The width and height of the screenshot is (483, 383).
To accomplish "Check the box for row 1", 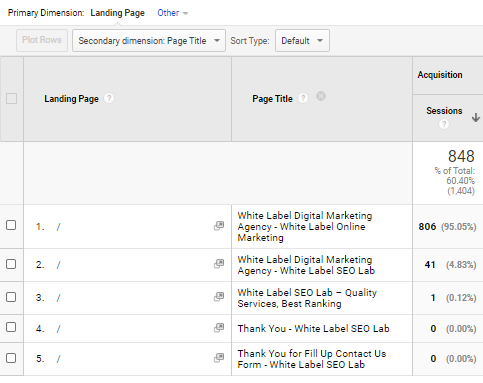I will point(11,225).
